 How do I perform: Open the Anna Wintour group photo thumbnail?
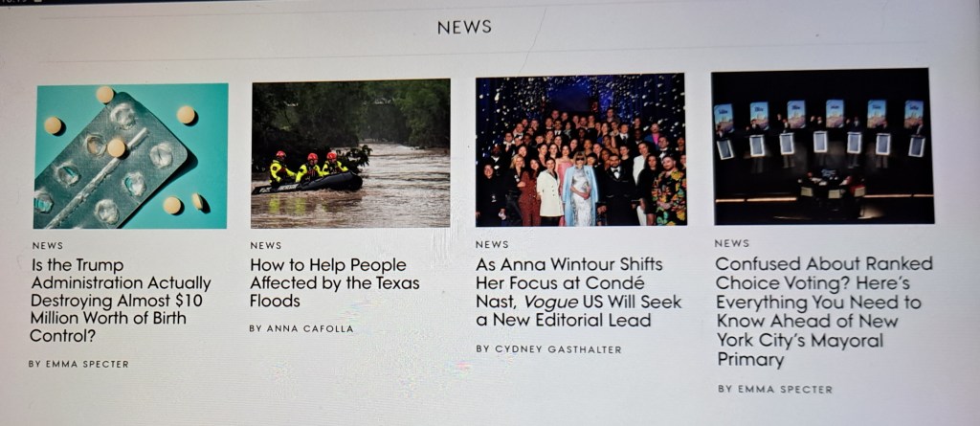(x=581, y=150)
